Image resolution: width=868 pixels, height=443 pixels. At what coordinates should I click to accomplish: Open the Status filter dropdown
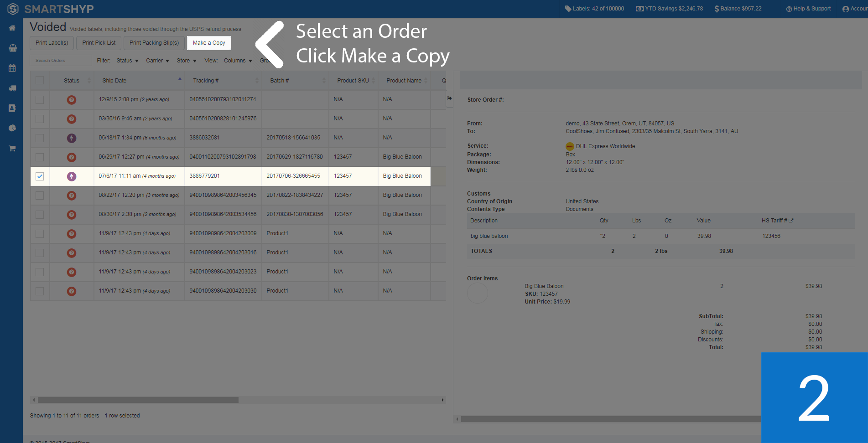click(127, 61)
